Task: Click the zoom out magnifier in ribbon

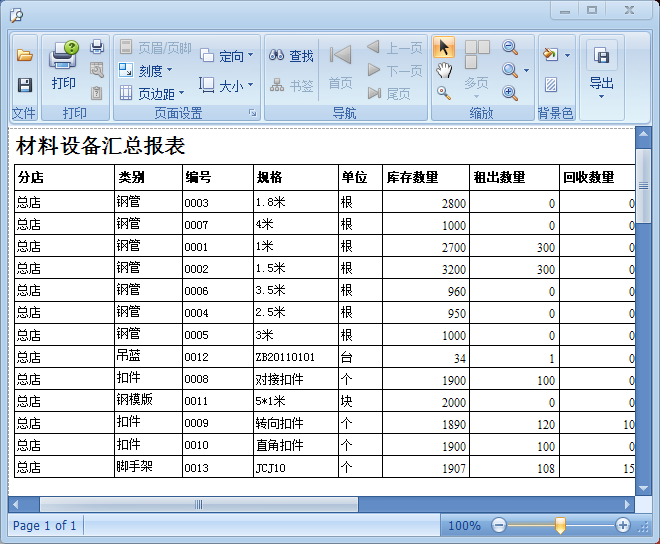Action: [x=510, y=47]
